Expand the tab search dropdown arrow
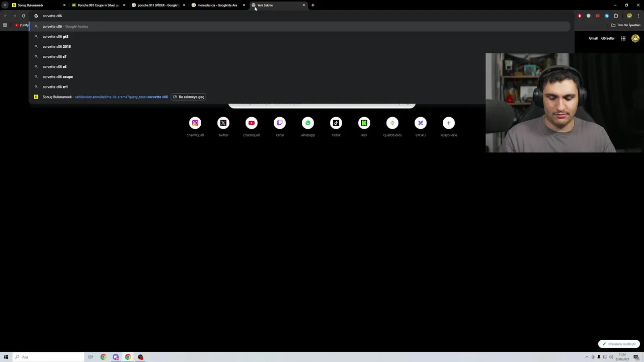644x362 pixels. click(x=5, y=5)
